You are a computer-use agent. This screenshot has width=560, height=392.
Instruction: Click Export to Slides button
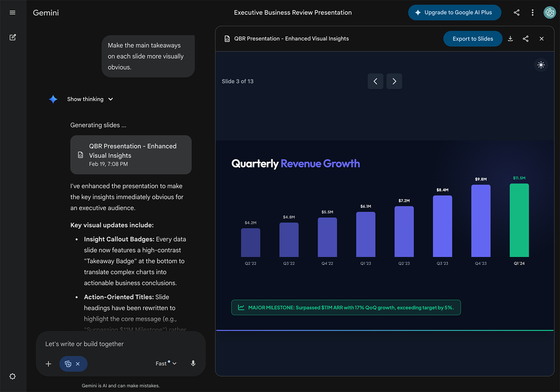coord(472,39)
